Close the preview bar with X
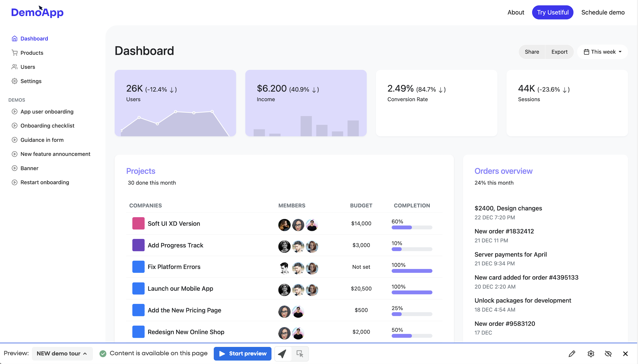638x364 pixels. (x=625, y=354)
